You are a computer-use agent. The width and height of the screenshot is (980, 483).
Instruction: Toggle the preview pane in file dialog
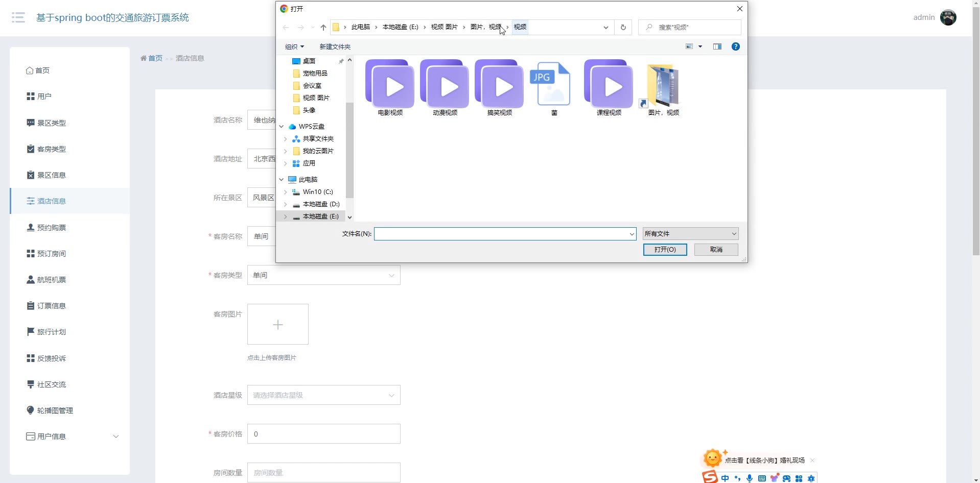[717, 46]
